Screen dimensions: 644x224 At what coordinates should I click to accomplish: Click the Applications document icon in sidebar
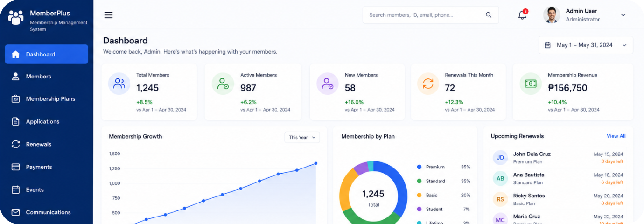(x=15, y=121)
